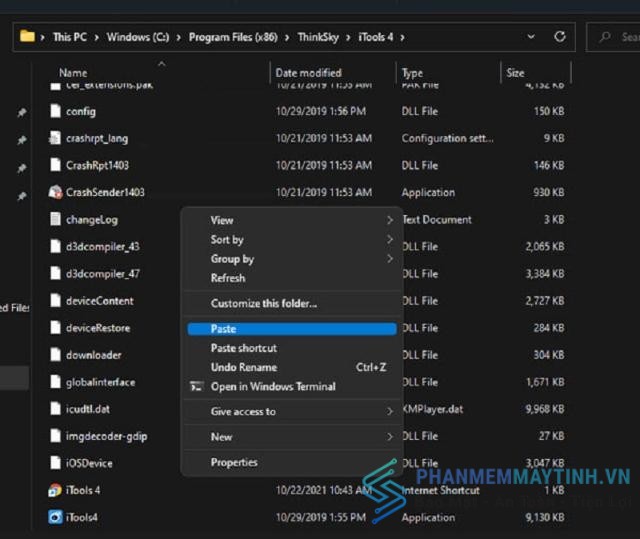Expand chevron after This PC breadcrumb

(97, 38)
